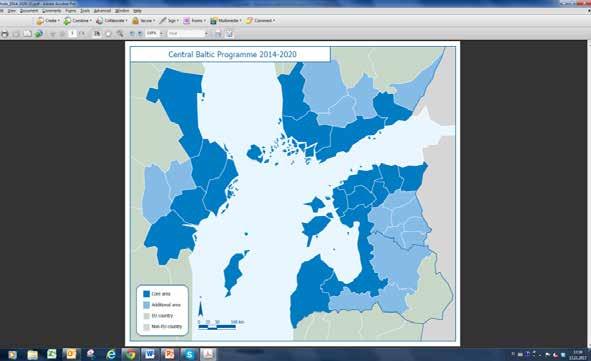Screen dimensions: 591x361
Task: Go to the next page with the down arrow
Action: [x=62, y=34]
